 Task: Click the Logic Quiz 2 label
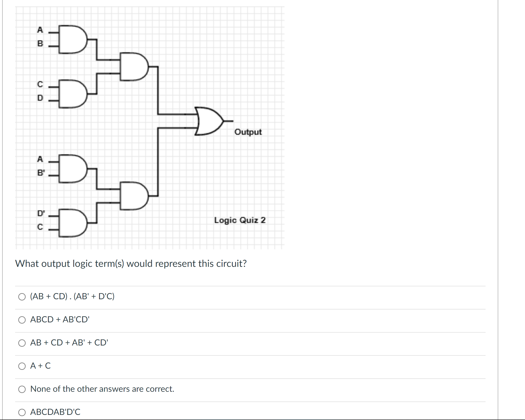click(240, 220)
